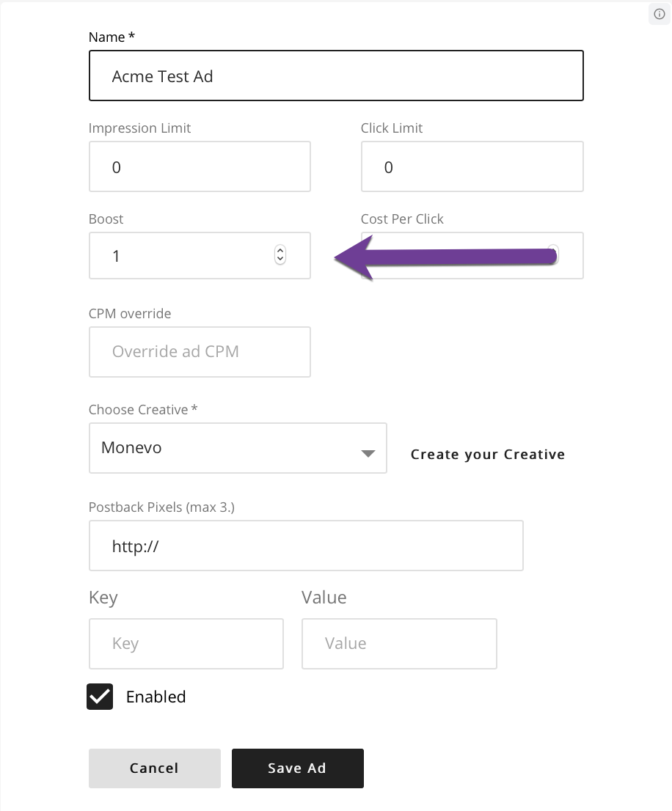Focus the Click Limit input
The image size is (672, 811).
tap(472, 166)
